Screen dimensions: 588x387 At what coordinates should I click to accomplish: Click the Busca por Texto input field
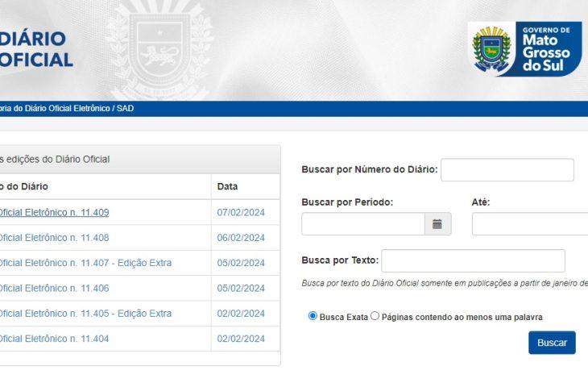point(473,260)
